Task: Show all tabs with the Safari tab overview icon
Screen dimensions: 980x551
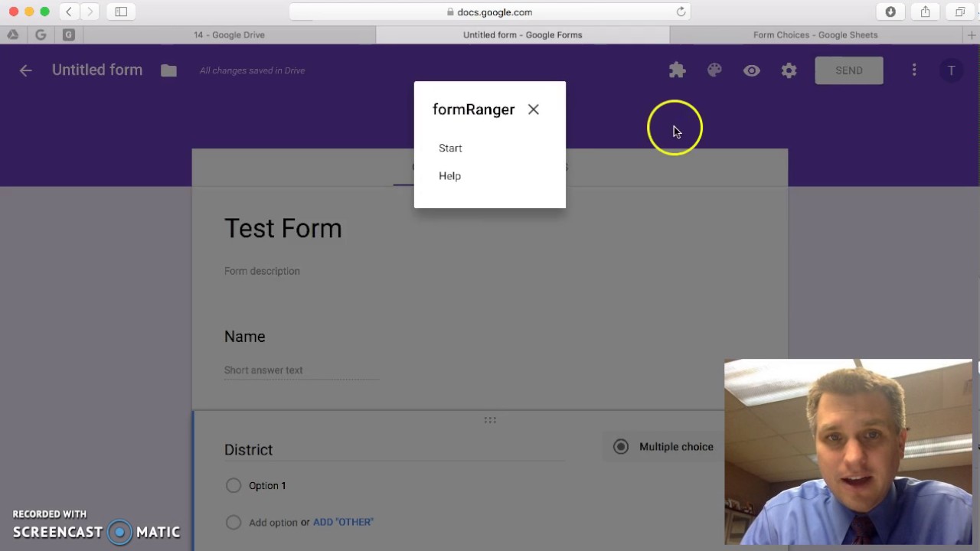Action: click(959, 11)
